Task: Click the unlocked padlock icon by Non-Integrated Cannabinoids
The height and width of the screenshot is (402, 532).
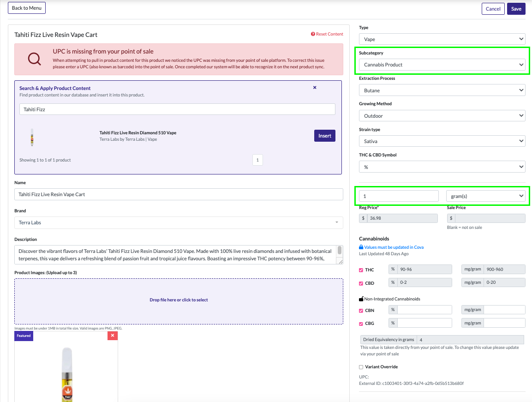Action: pyautogui.click(x=361, y=299)
